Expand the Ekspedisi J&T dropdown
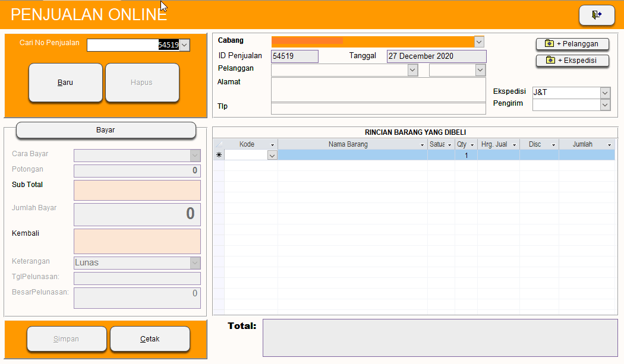This screenshot has height=364, width=624. (605, 93)
